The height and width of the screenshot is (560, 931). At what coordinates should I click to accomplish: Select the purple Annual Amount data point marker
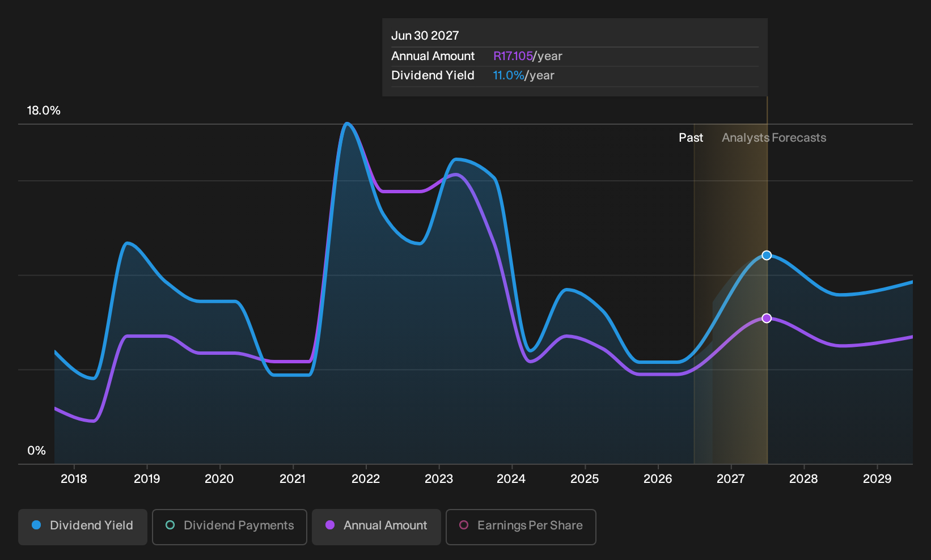[x=767, y=318]
